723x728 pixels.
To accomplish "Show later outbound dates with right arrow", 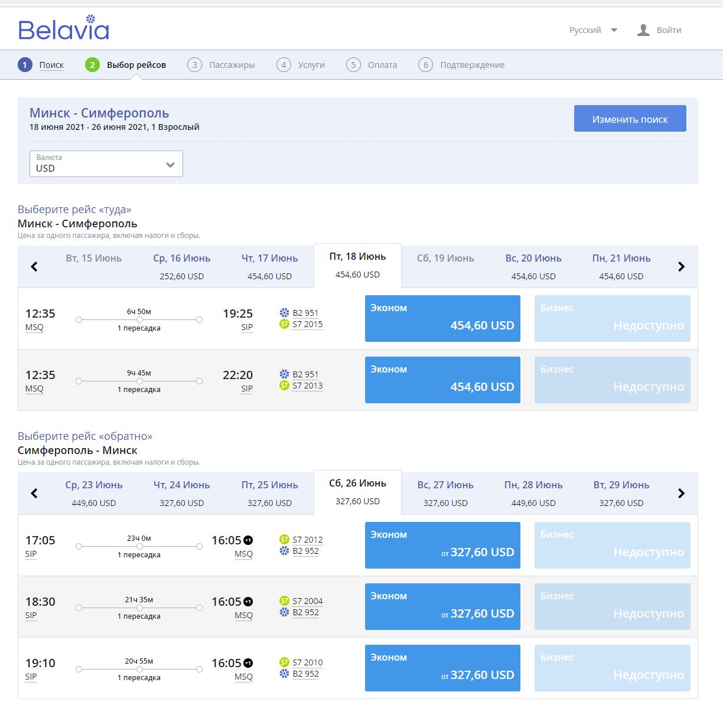I will 681,267.
